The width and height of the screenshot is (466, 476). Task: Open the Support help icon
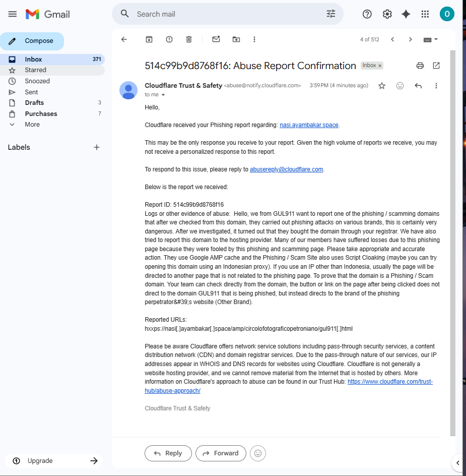click(367, 14)
